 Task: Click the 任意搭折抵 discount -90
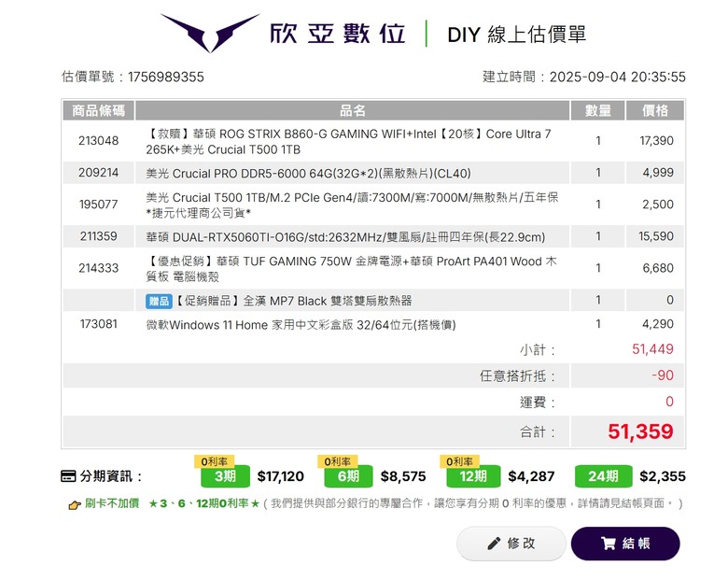coord(663,375)
